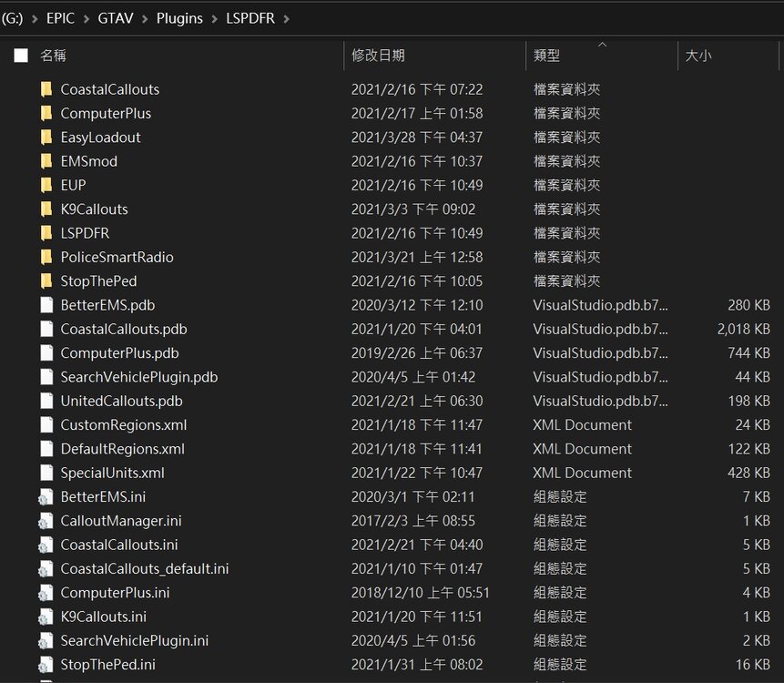Open the StopThePed.ini config file icon
The width and height of the screenshot is (784, 683).
coord(46,665)
